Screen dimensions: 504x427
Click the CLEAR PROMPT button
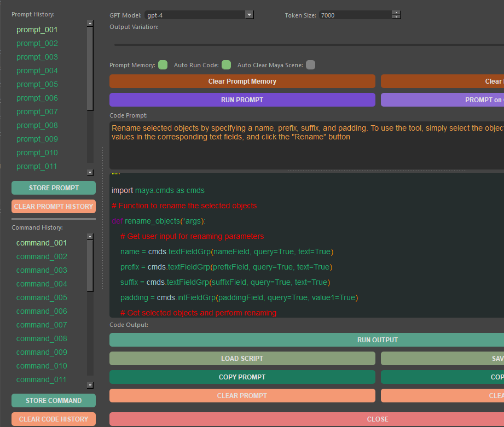coord(242,395)
